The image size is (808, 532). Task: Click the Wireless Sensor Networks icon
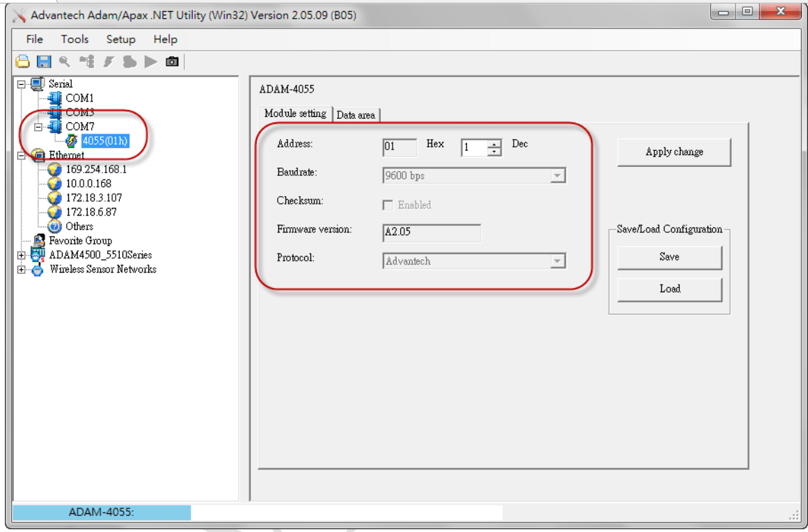(38, 269)
